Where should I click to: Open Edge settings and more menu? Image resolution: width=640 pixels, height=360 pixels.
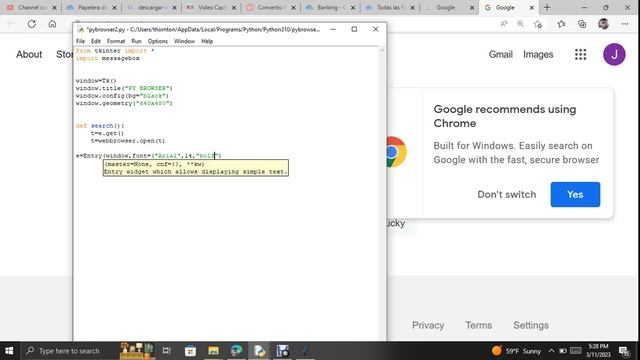625,24
